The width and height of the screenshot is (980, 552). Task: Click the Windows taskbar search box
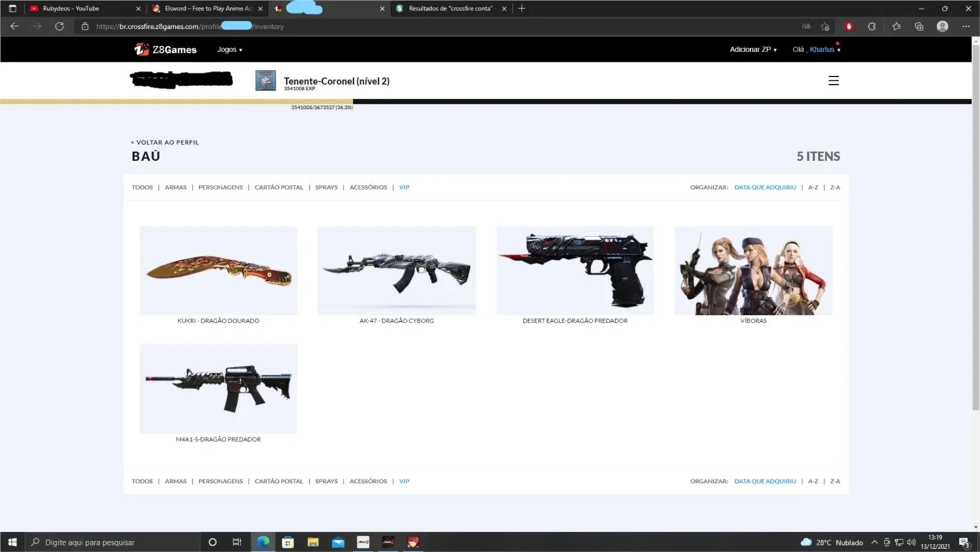(x=113, y=542)
